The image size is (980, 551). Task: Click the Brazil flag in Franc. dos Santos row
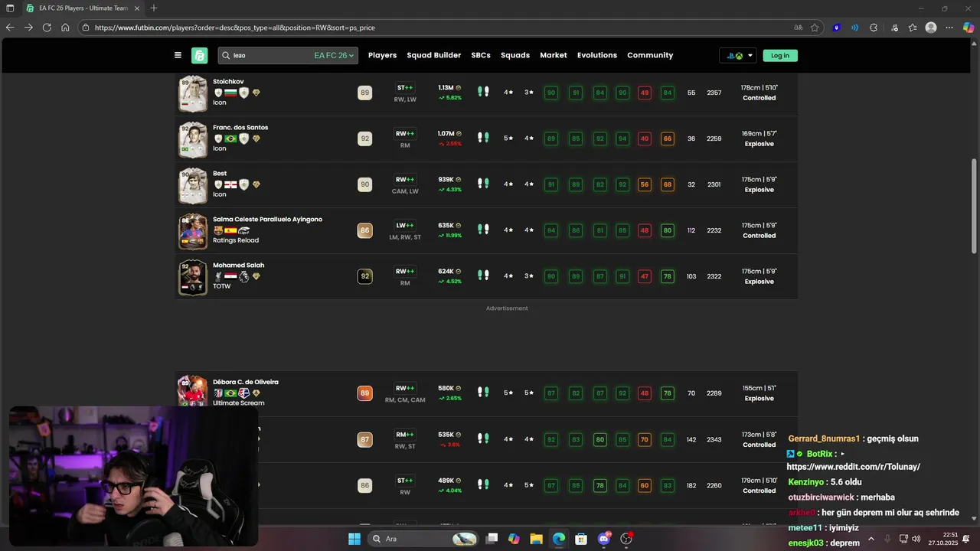230,139
